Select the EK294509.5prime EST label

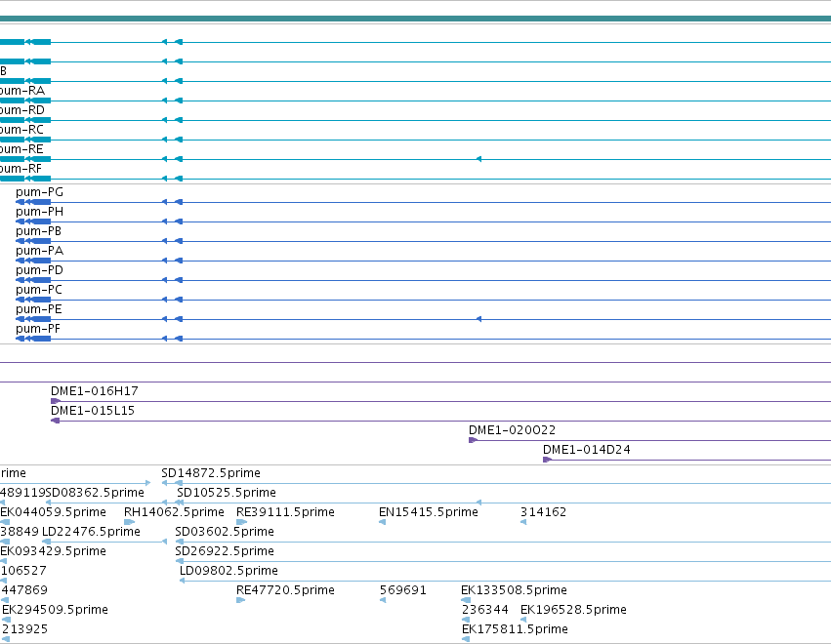(55, 610)
